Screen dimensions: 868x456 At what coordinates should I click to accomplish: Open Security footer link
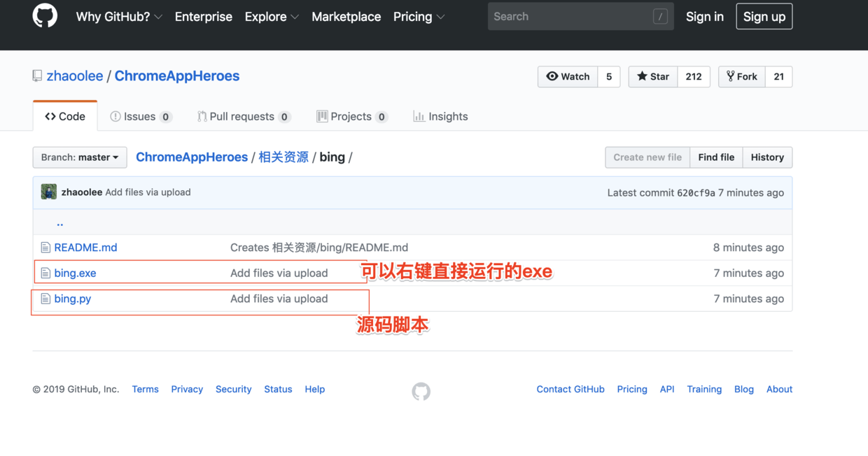click(233, 389)
